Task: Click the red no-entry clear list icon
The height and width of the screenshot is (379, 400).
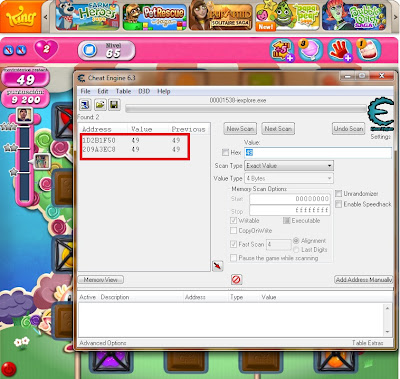Action: point(236,279)
